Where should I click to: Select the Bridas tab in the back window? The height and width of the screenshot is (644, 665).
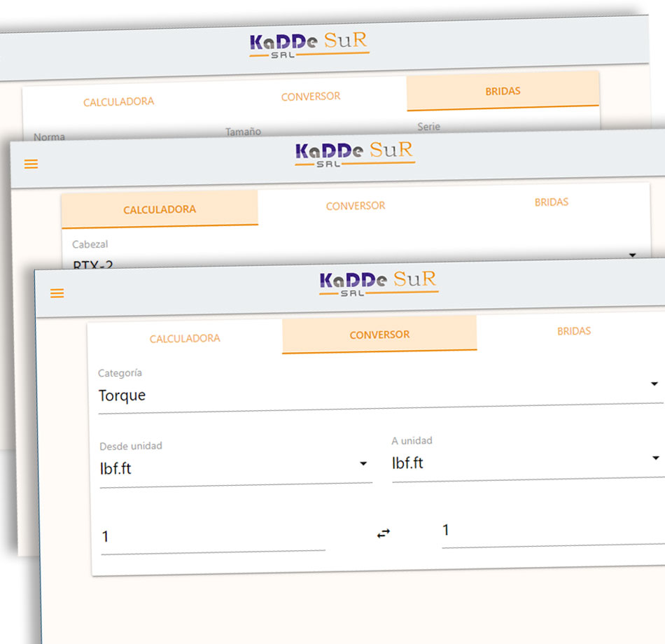503,91
